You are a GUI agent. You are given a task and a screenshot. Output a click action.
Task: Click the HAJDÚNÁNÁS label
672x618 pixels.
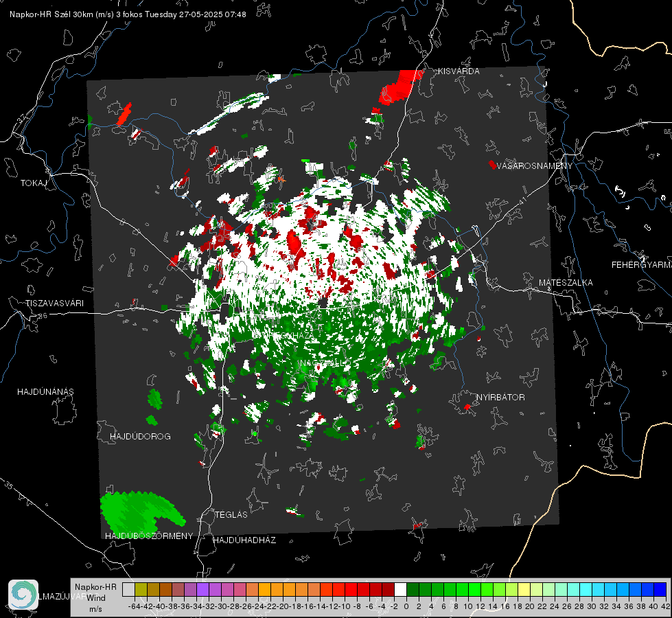[x=45, y=391]
